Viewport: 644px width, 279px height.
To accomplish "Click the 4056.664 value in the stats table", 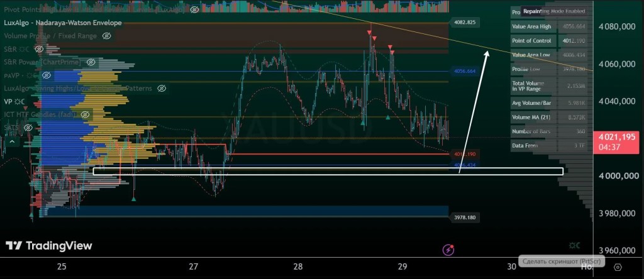I will pyautogui.click(x=575, y=26).
